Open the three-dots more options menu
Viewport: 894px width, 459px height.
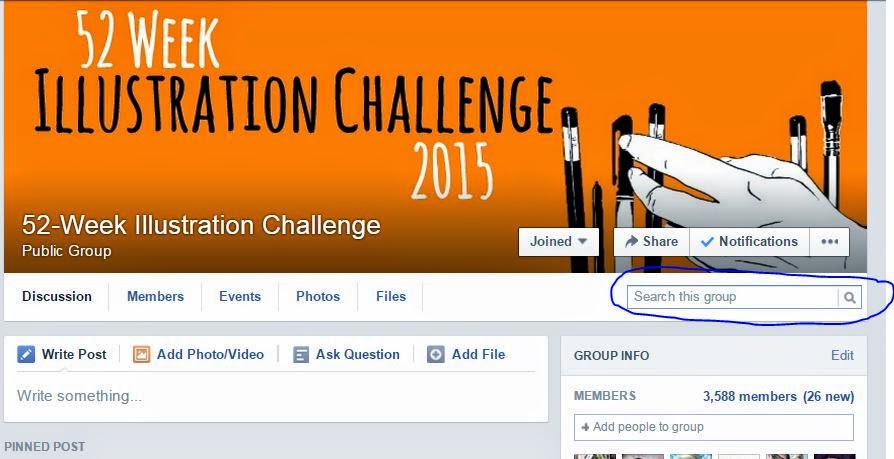coord(830,242)
